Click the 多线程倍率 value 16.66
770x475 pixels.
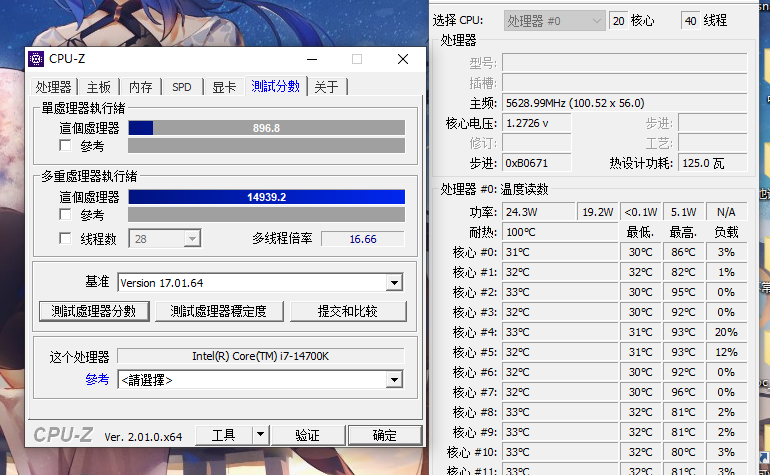(363, 239)
